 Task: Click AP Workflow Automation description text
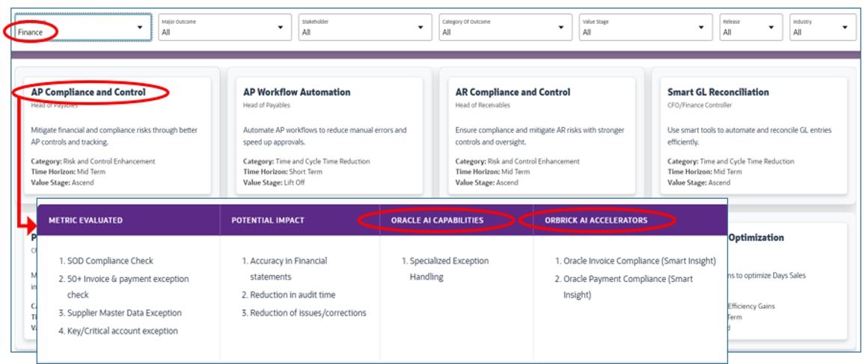click(325, 136)
